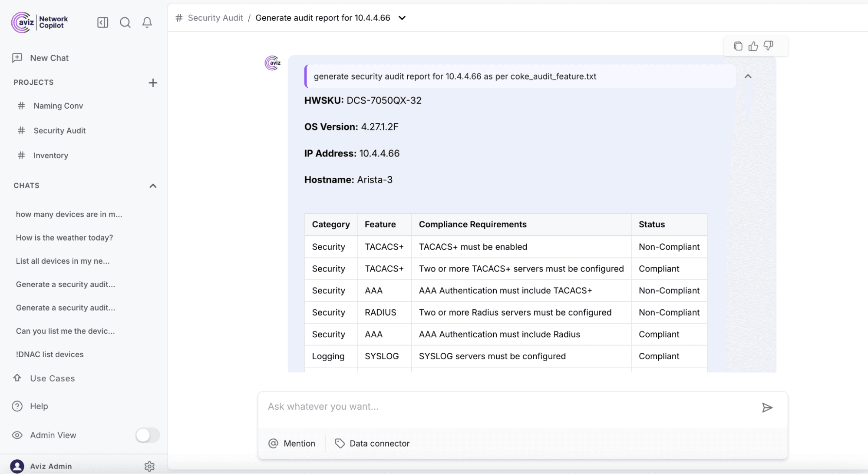Open the Inventory project
This screenshot has height=474, width=868.
tap(51, 155)
